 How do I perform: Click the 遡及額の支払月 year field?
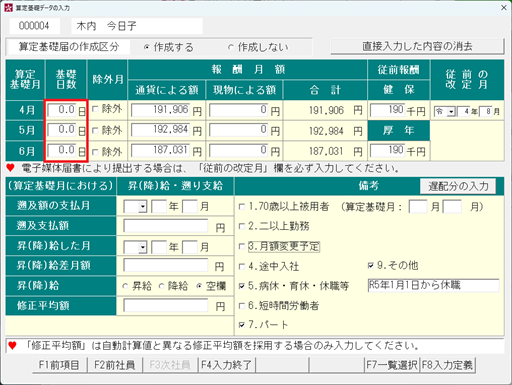(x=159, y=207)
